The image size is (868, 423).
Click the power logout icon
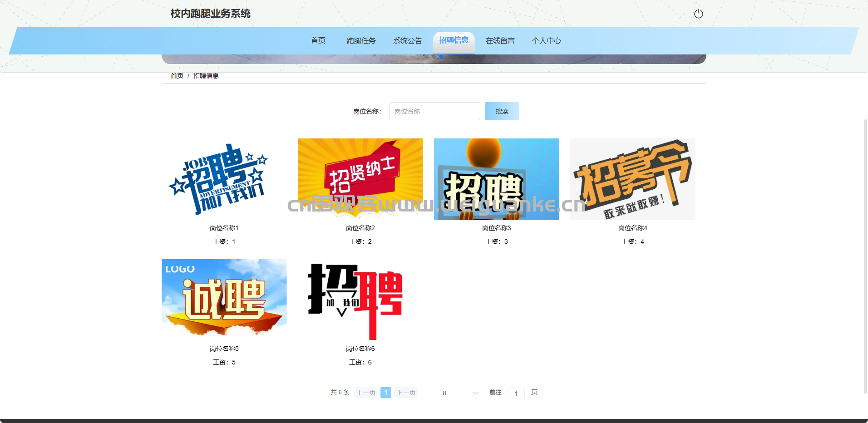point(698,14)
